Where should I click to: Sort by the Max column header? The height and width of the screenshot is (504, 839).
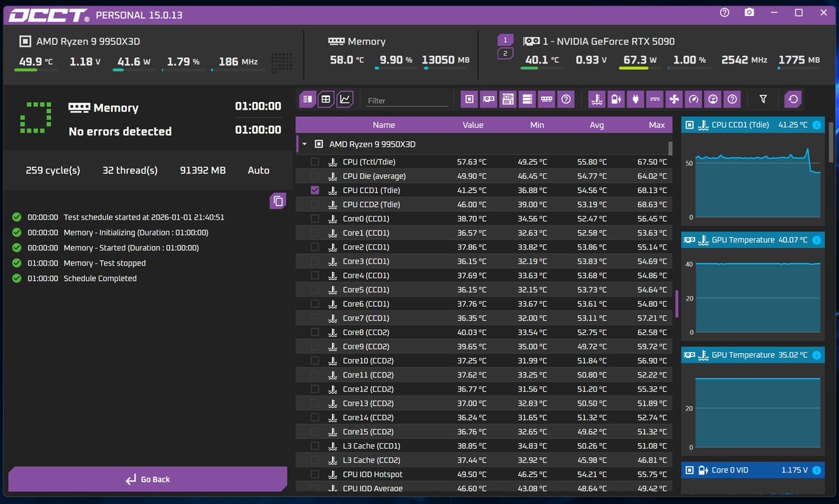pos(657,125)
